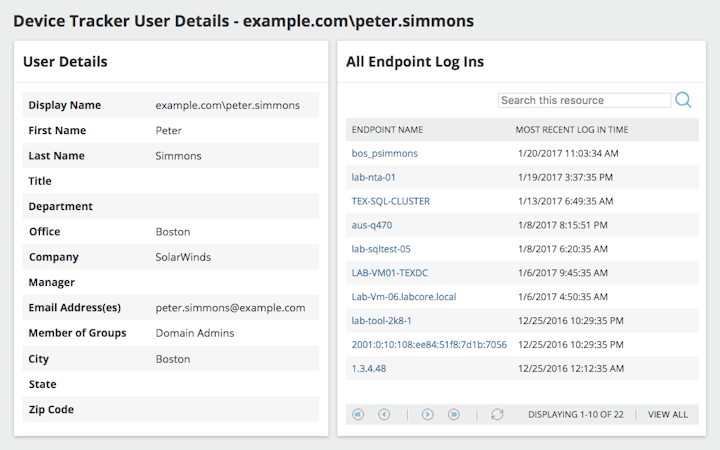Open the IPv6 2001:0:10:108 endpoint link
This screenshot has height=450, width=720.
pos(429,345)
